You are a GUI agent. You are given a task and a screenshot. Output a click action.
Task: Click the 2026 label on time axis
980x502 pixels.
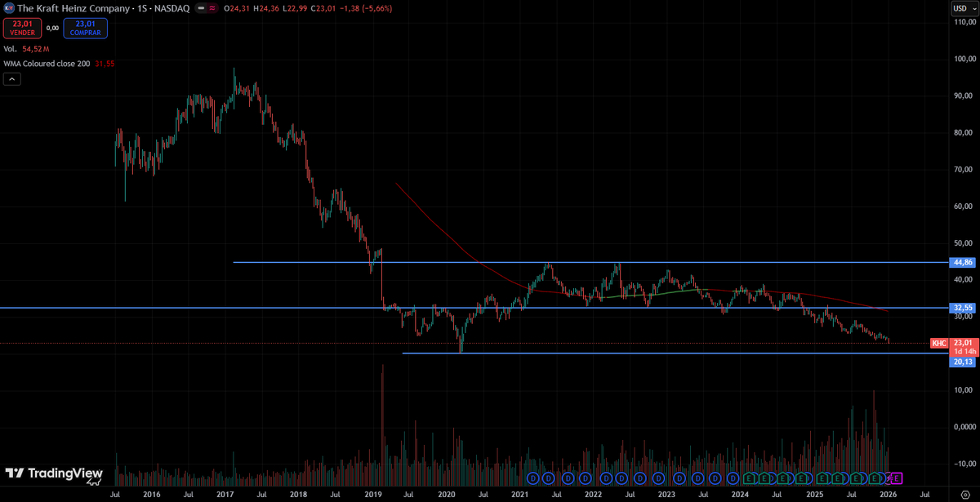coord(889,494)
